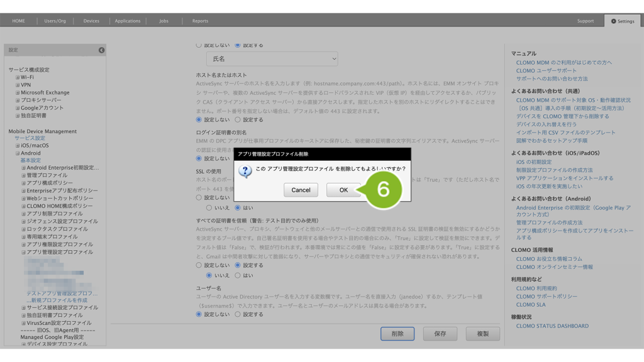Image resolution: width=644 pixels, height=362 pixels.
Task: Expand the iOS/macOS tree node
Action: [18, 146]
